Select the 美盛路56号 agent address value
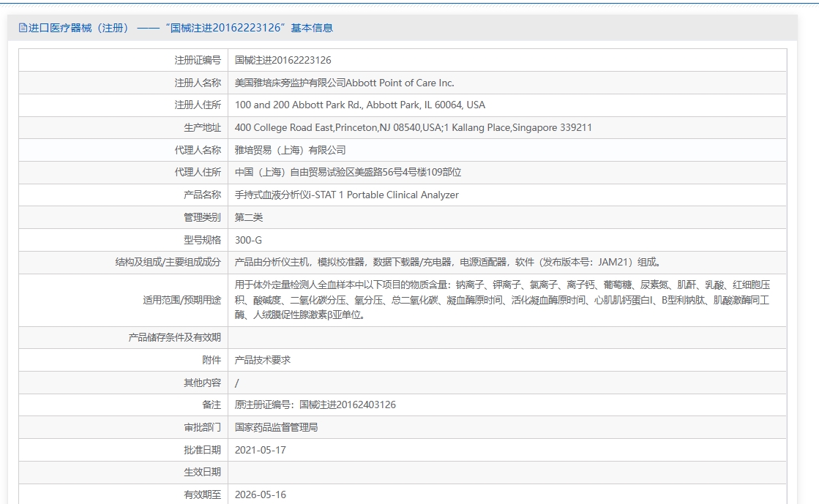The image size is (819, 504). (x=348, y=172)
